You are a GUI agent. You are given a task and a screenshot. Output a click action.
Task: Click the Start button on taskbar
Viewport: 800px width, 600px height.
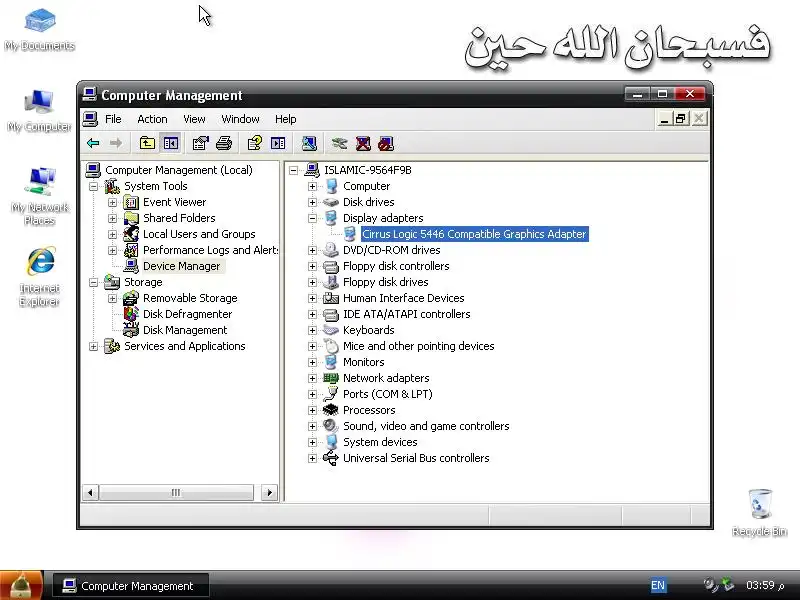[x=21, y=585]
